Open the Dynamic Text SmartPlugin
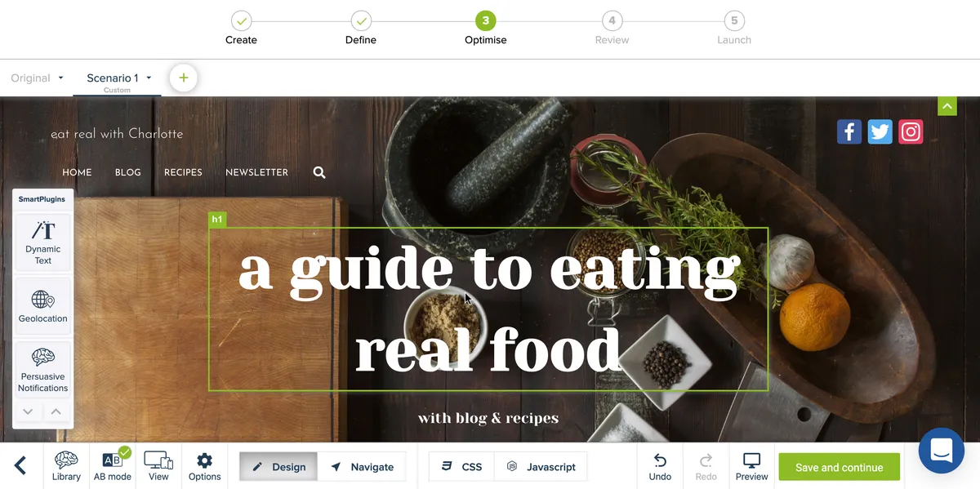The height and width of the screenshot is (489, 980). click(42, 242)
